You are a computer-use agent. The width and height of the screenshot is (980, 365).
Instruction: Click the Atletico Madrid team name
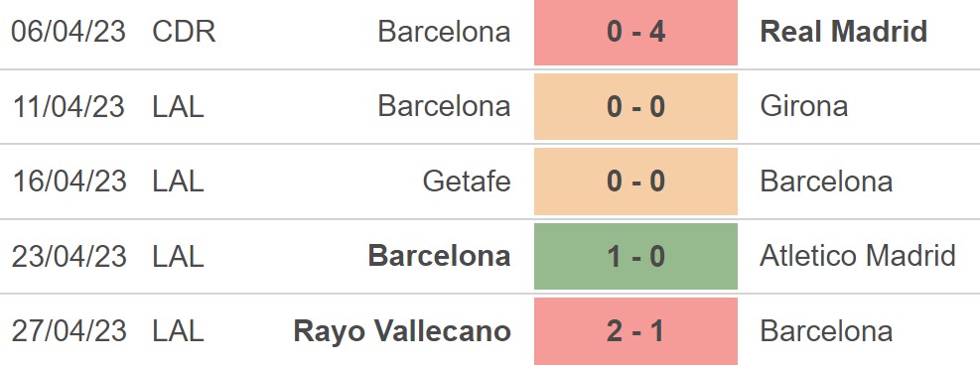click(x=858, y=256)
